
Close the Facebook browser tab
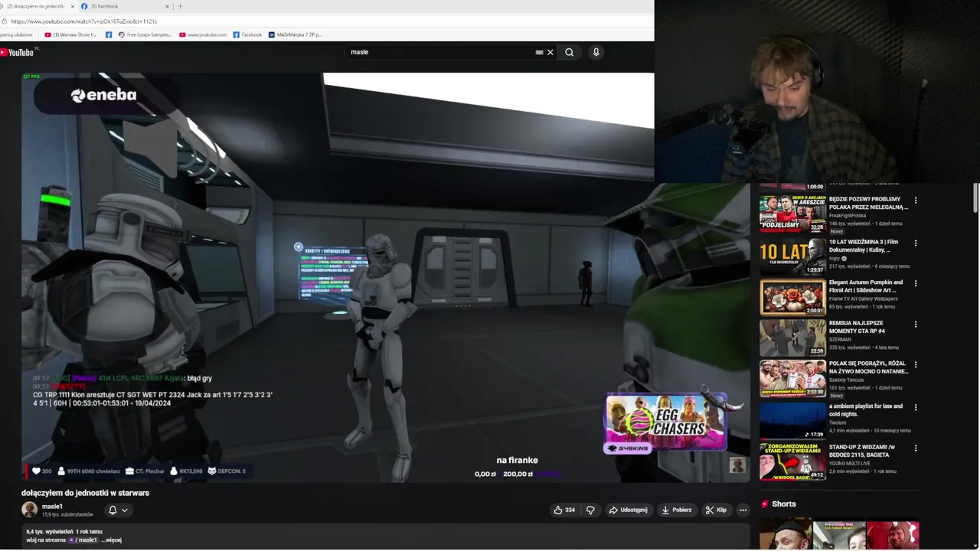click(168, 6)
